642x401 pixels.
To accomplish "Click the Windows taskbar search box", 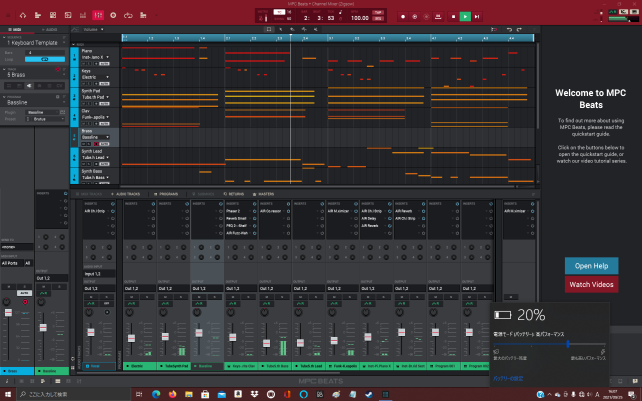I will [60, 394].
